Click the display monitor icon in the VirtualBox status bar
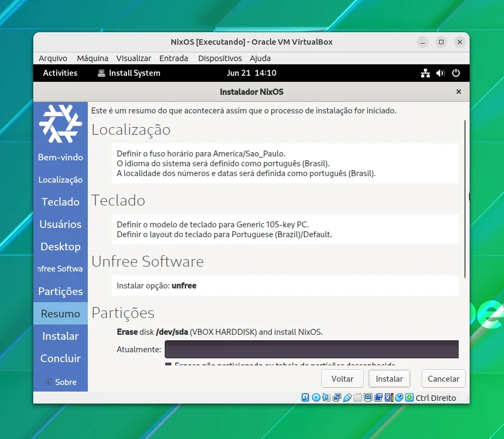Viewport: 504px width, 439px height. (x=368, y=398)
